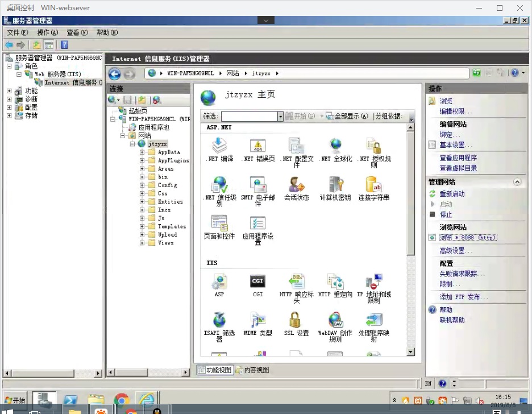Collapse the 管理网站 section chevron
Image resolution: width=532 pixels, height=414 pixels.
coord(517,182)
